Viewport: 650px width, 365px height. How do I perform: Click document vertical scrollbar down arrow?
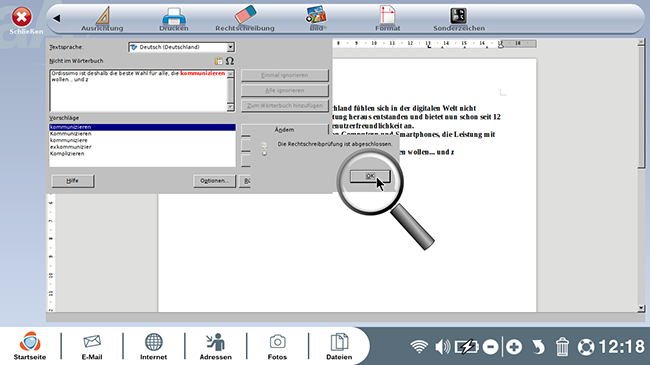[641, 308]
